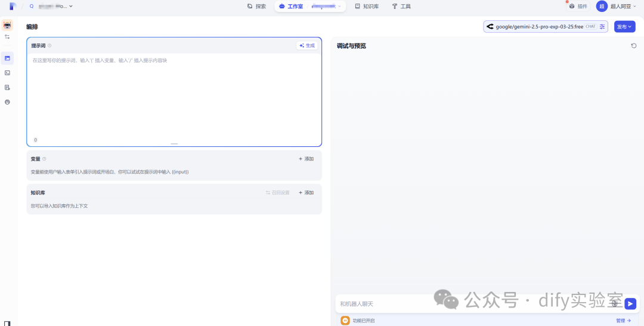Image resolution: width=644 pixels, height=326 pixels.
Task: Click the 生成 prompt generate button
Action: (307, 45)
